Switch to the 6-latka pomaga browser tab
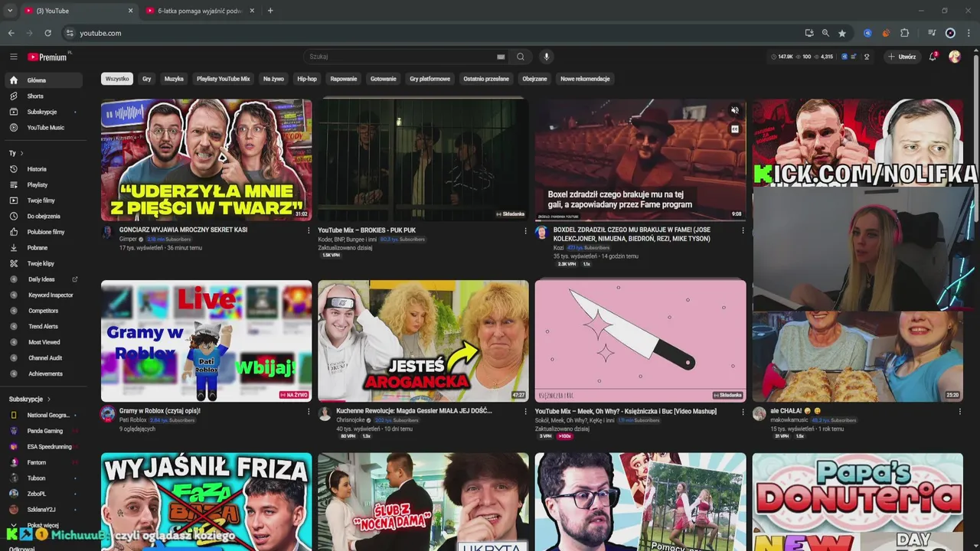Viewport: 980px width, 551px height. (201, 11)
